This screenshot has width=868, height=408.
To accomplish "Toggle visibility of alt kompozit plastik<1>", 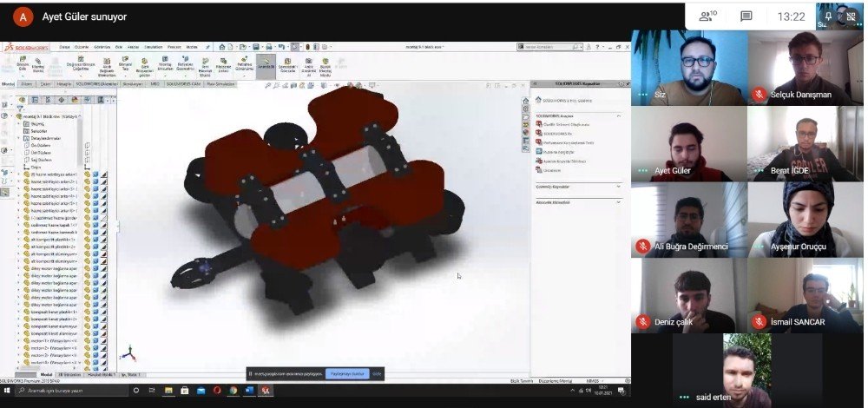I will coord(87,239).
